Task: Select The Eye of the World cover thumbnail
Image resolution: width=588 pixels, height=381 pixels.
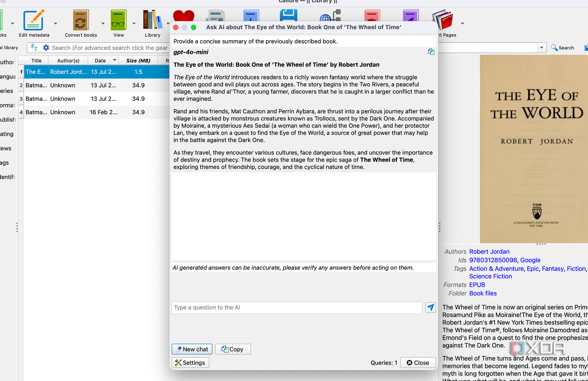Action: [x=534, y=149]
